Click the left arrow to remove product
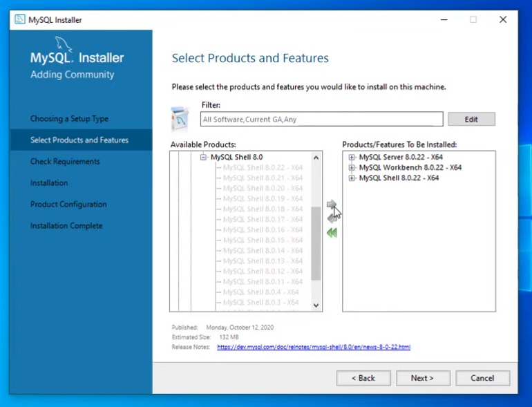 [x=332, y=218]
